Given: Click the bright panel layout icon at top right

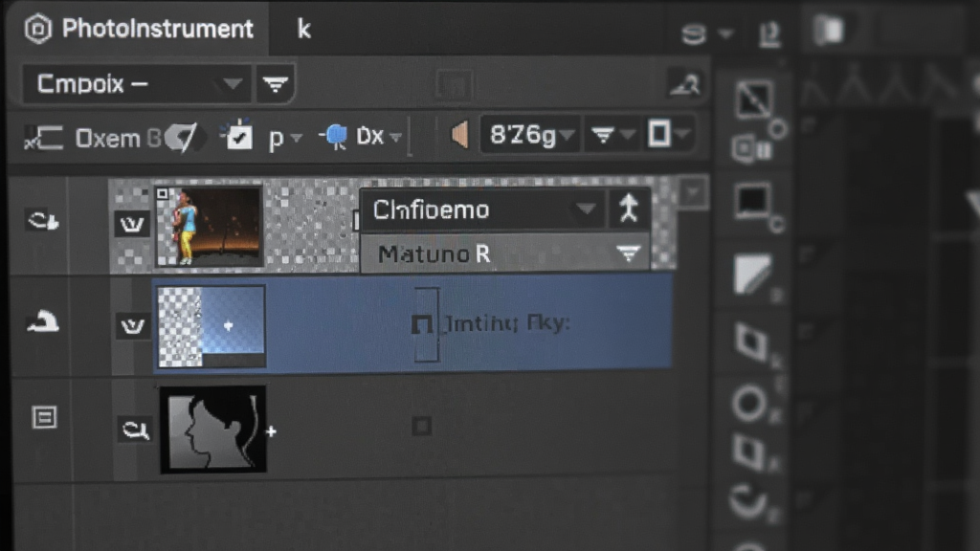Looking at the screenshot, I should pyautogui.click(x=830, y=30).
